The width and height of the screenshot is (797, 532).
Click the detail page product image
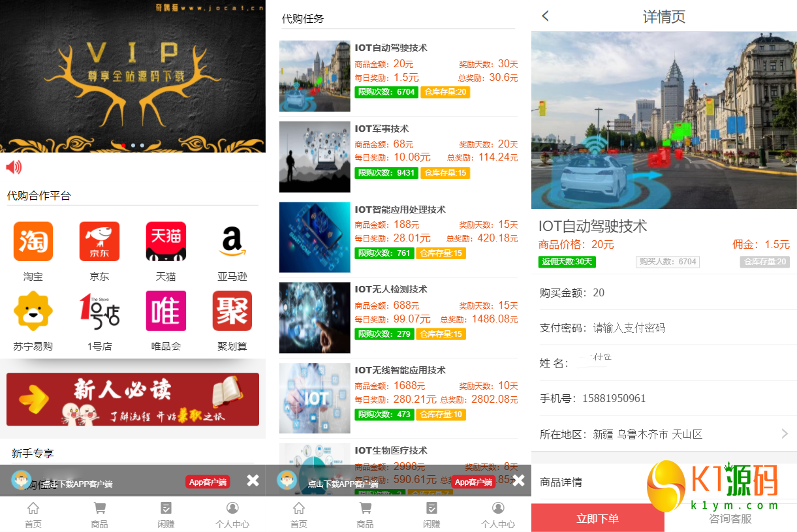(664, 120)
